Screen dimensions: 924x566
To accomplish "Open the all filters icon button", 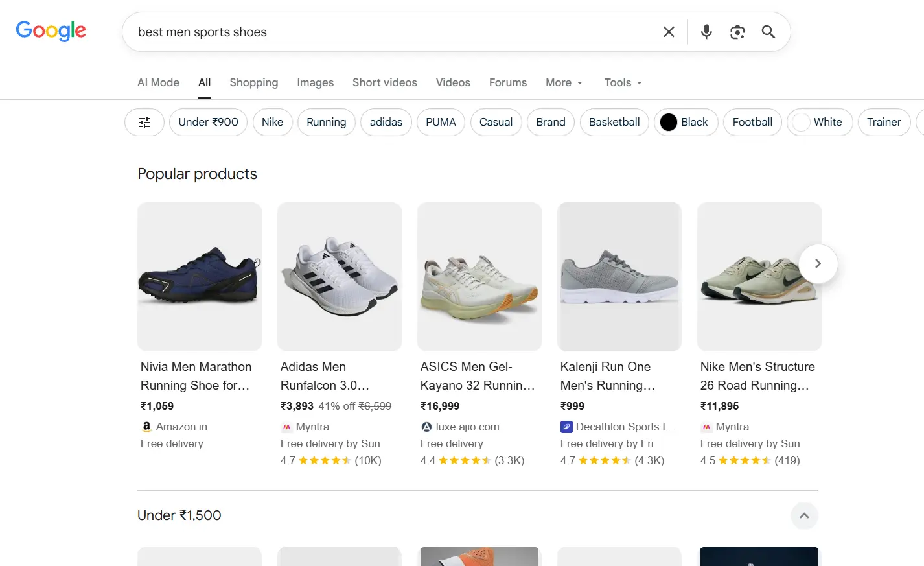I will [x=144, y=122].
